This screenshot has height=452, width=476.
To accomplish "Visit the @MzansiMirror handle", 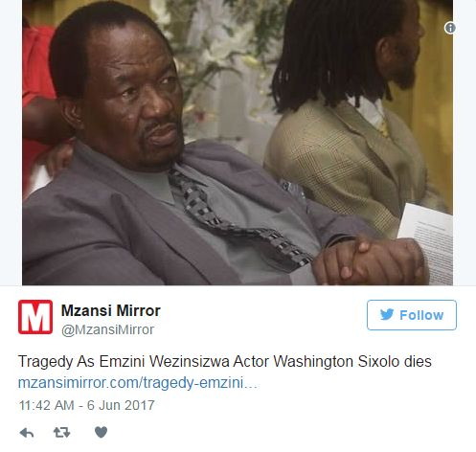I will click(x=107, y=329).
